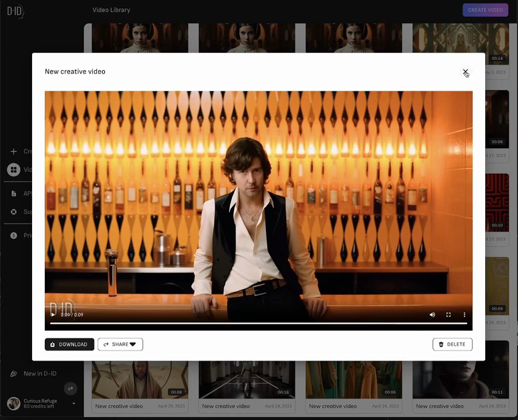Screen dimensions: 518x420
Task: Open the Share dropdown
Action: pyautogui.click(x=120, y=344)
